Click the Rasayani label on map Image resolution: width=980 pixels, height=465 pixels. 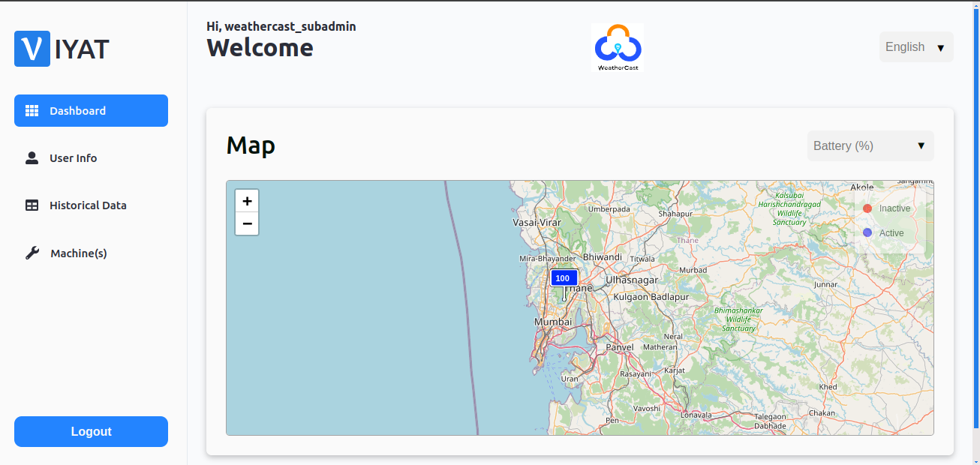click(636, 373)
